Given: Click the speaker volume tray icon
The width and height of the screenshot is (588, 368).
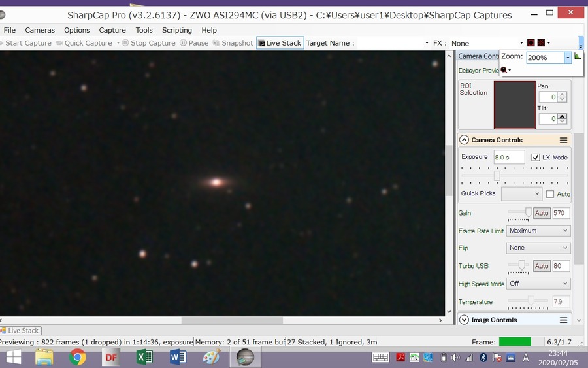Looking at the screenshot, I should point(455,358).
